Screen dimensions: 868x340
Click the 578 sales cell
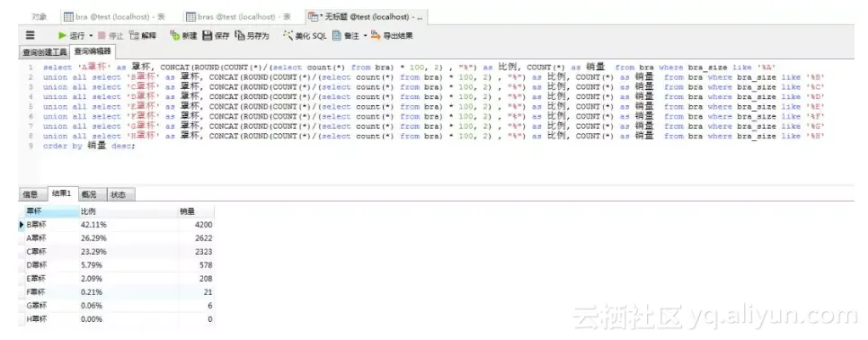pos(196,265)
